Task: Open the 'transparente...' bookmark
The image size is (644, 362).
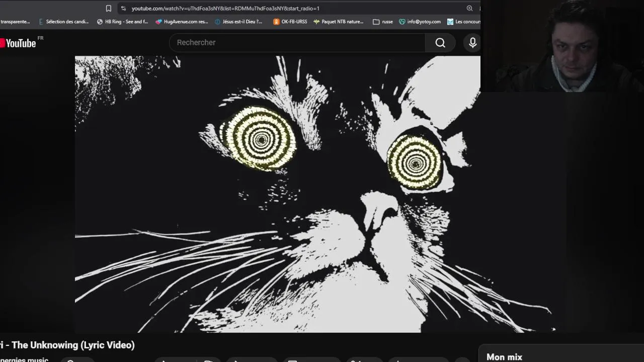Action: [15, 22]
